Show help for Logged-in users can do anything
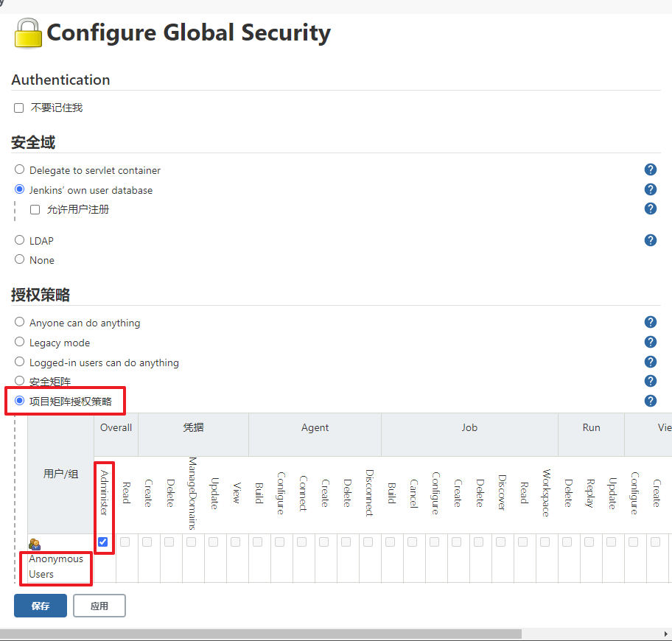 pyautogui.click(x=650, y=362)
